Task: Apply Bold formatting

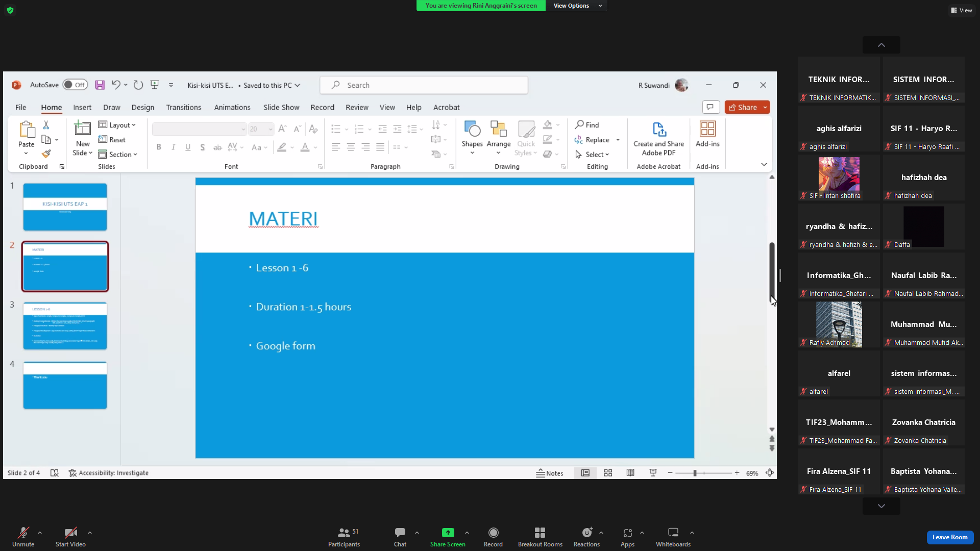Action: (159, 147)
